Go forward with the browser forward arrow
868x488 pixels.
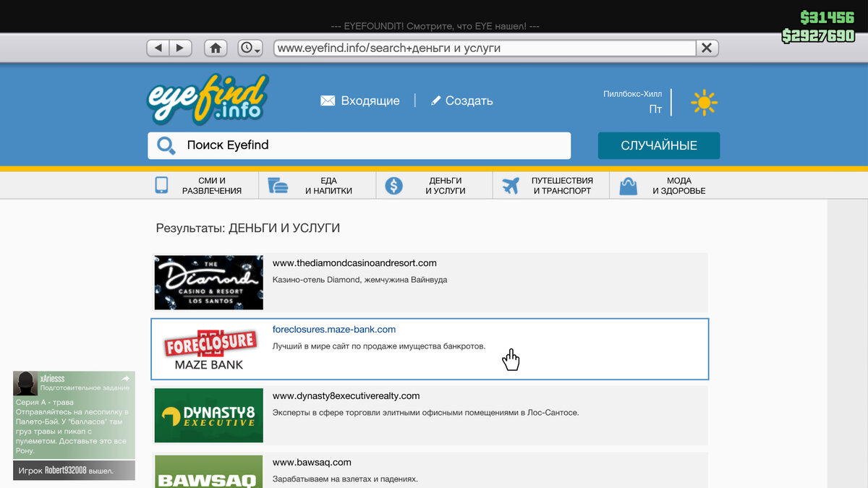click(180, 48)
